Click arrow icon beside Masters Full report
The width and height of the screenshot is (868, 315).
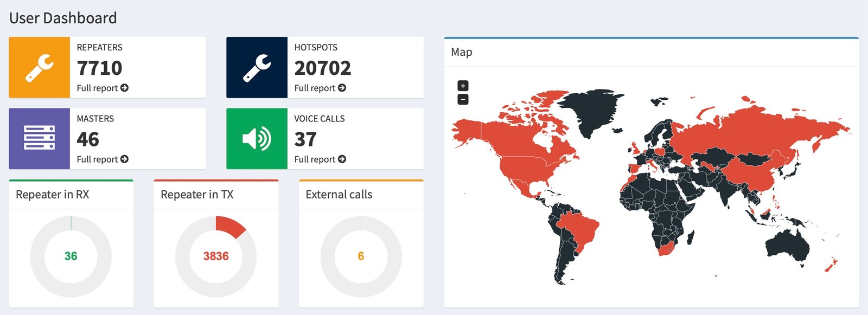pyautogui.click(x=124, y=159)
